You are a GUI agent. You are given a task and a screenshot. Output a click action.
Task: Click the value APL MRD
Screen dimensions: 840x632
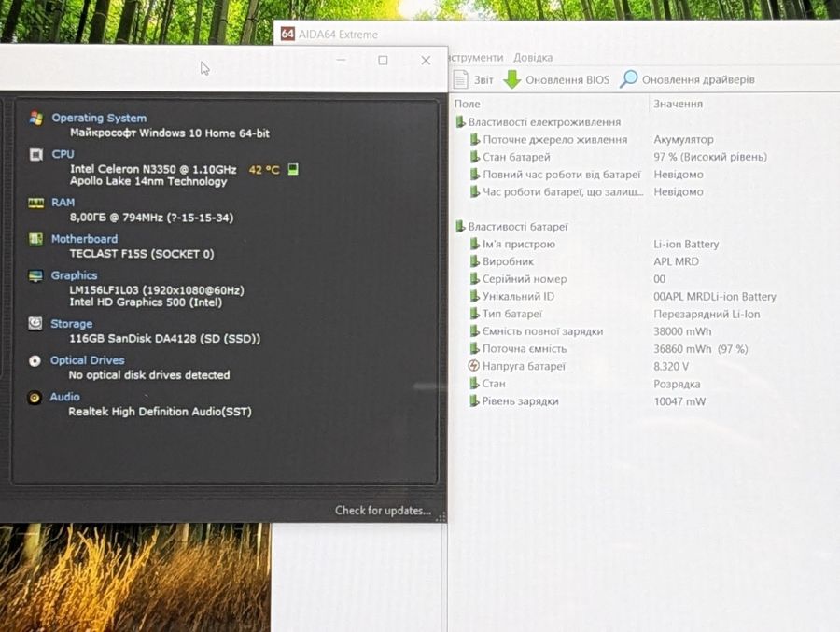pyautogui.click(x=676, y=261)
